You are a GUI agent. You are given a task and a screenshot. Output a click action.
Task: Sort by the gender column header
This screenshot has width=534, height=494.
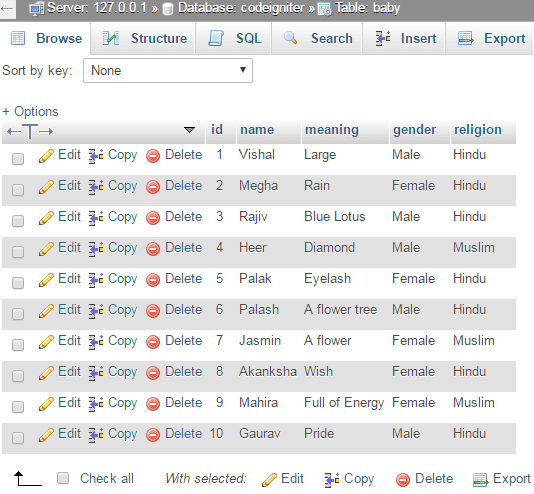coord(414,130)
